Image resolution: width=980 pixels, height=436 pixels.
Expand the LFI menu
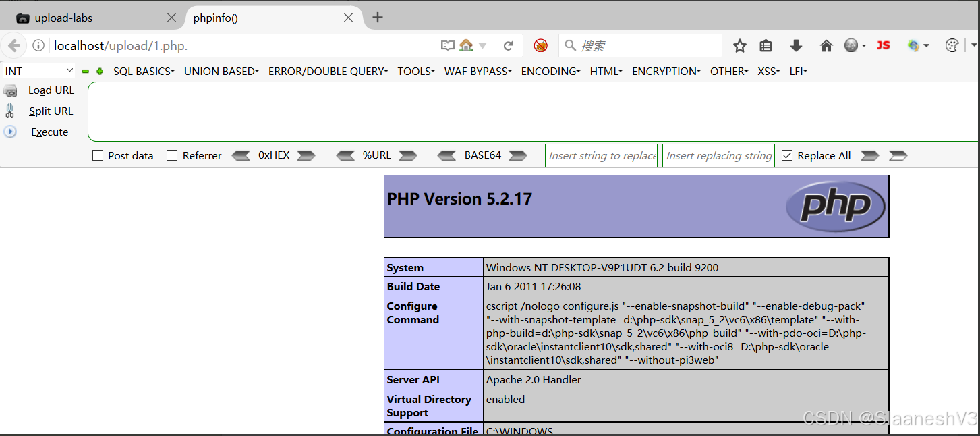pyautogui.click(x=798, y=71)
